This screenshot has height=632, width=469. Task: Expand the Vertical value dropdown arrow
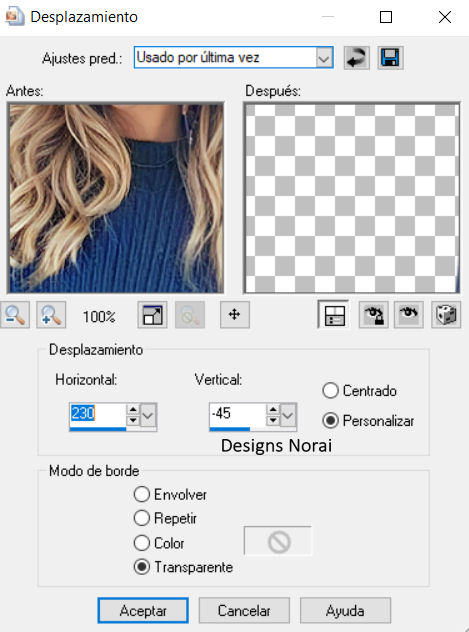(288, 415)
